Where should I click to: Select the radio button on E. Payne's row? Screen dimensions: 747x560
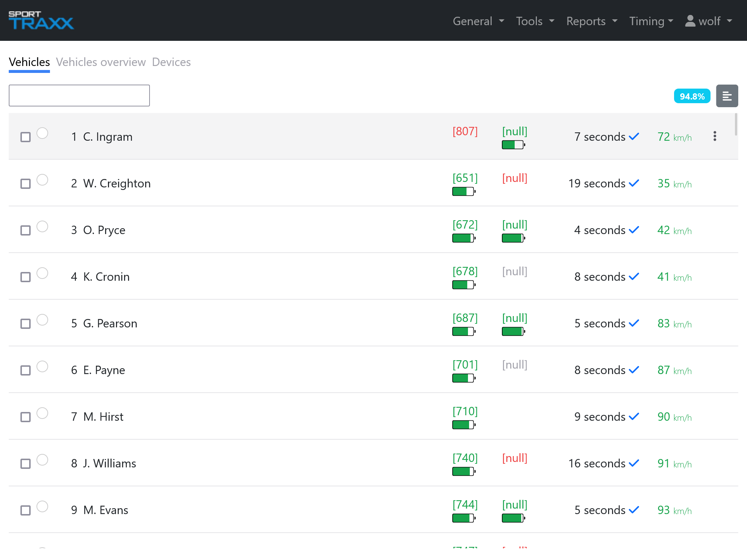pos(43,367)
